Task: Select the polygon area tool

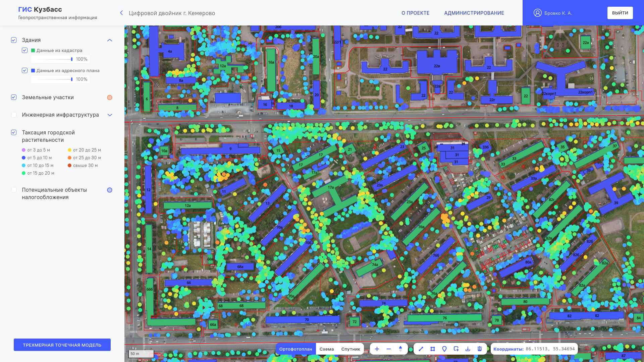Action: click(433, 349)
